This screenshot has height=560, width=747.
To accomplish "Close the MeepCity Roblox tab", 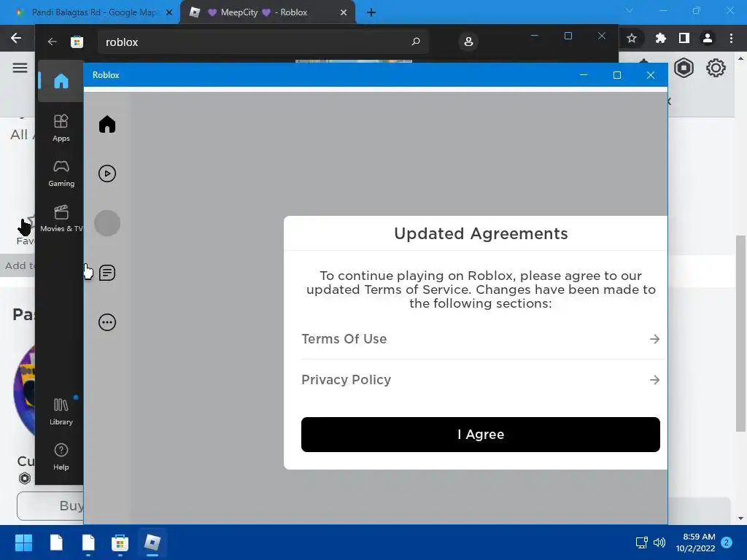I will point(344,12).
